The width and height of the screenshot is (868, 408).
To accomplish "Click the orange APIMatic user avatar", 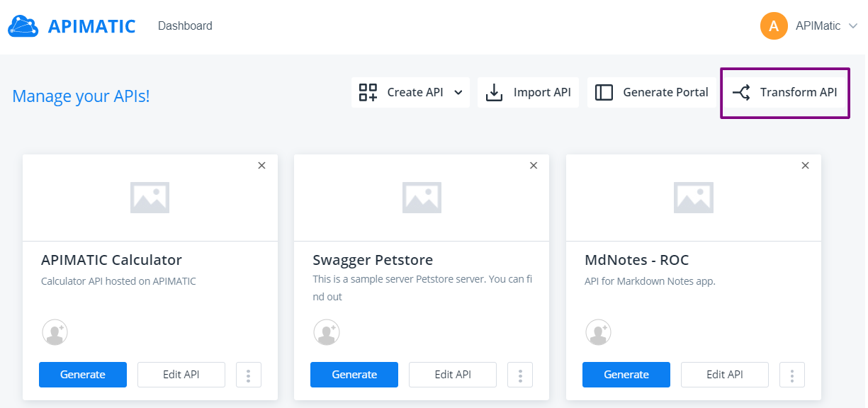I will (x=774, y=26).
